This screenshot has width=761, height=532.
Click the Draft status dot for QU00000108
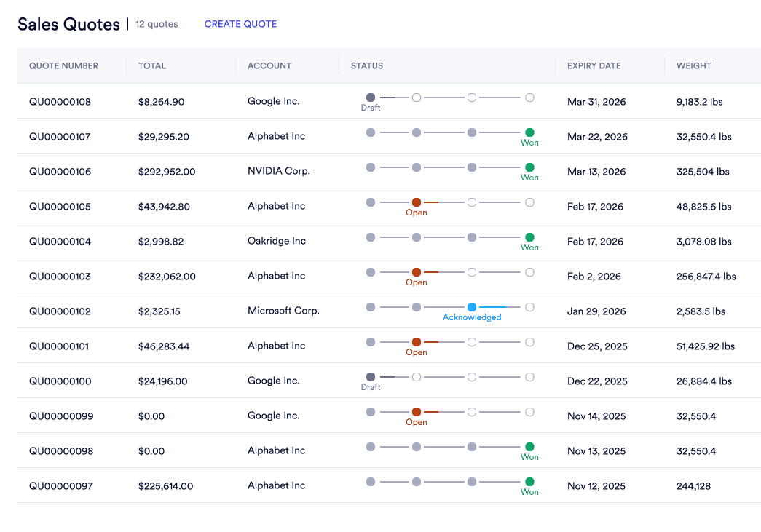point(371,98)
